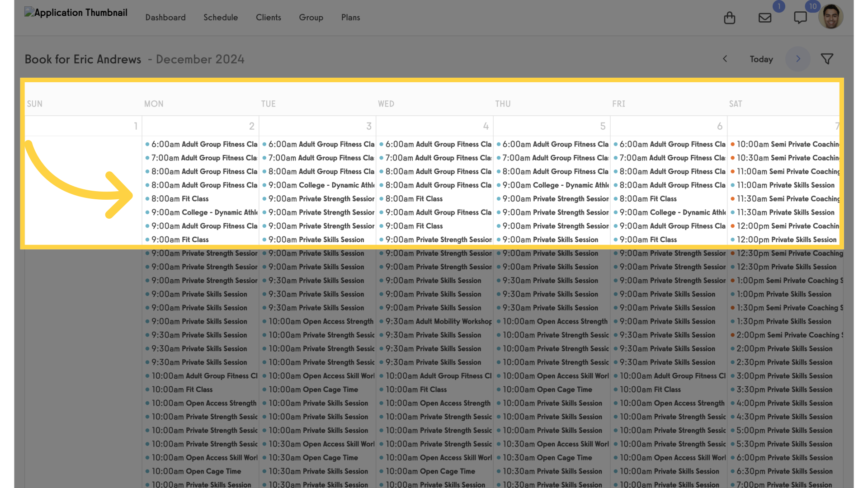Select Wednesday 10:00am Open Cage Time
868x488 pixels.
428,471
